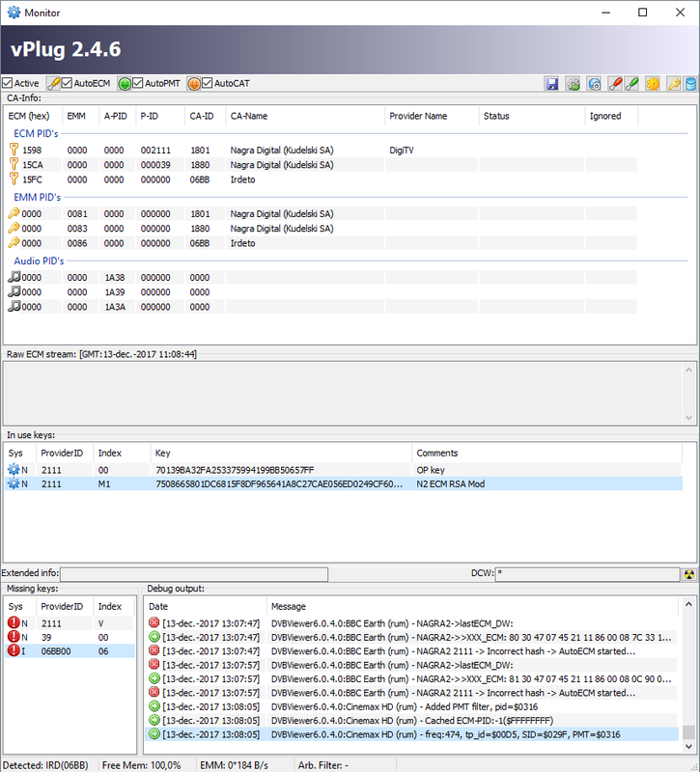The image size is (700, 772).
Task: Click the blue floppy disk save icon
Action: pyautogui.click(x=552, y=84)
